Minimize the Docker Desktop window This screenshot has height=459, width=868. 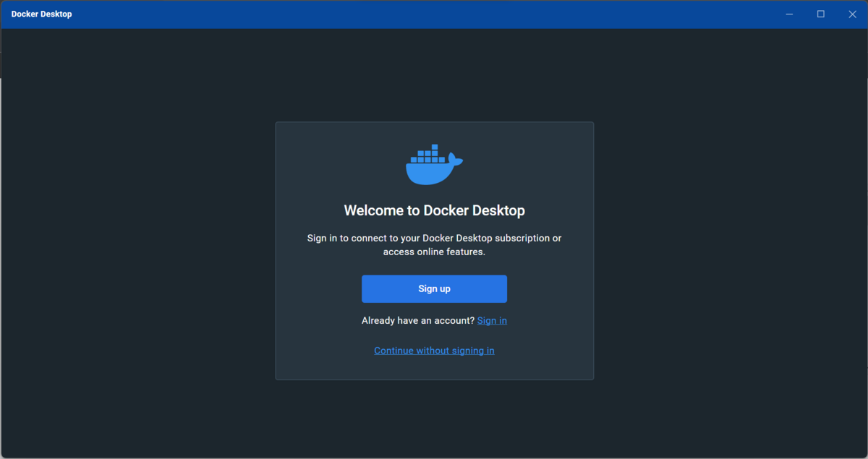coord(789,14)
